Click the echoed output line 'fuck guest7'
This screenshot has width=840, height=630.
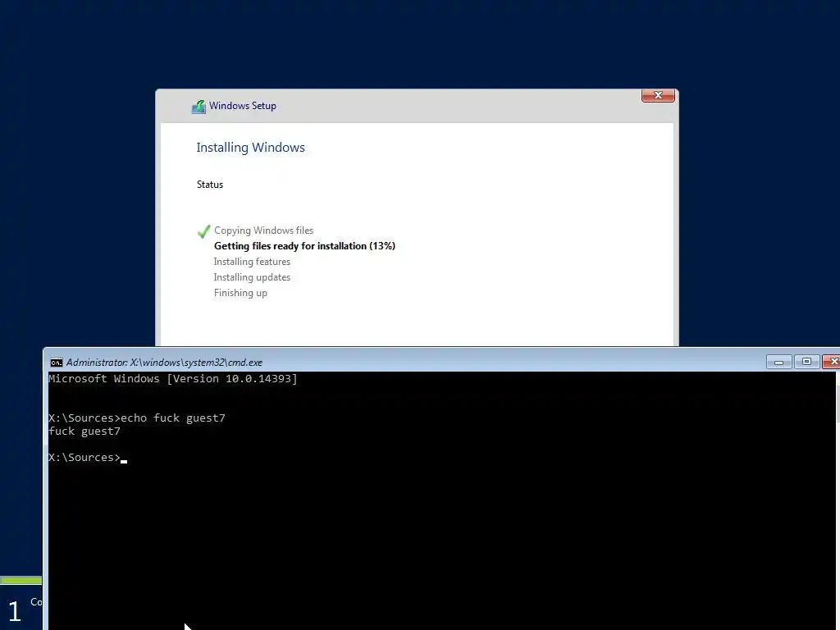(84, 431)
